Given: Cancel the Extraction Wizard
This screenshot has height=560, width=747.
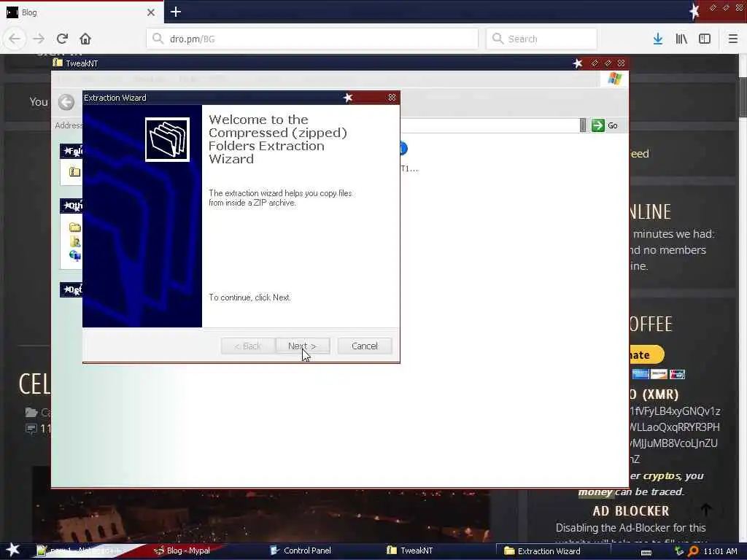Looking at the screenshot, I should click(x=365, y=346).
